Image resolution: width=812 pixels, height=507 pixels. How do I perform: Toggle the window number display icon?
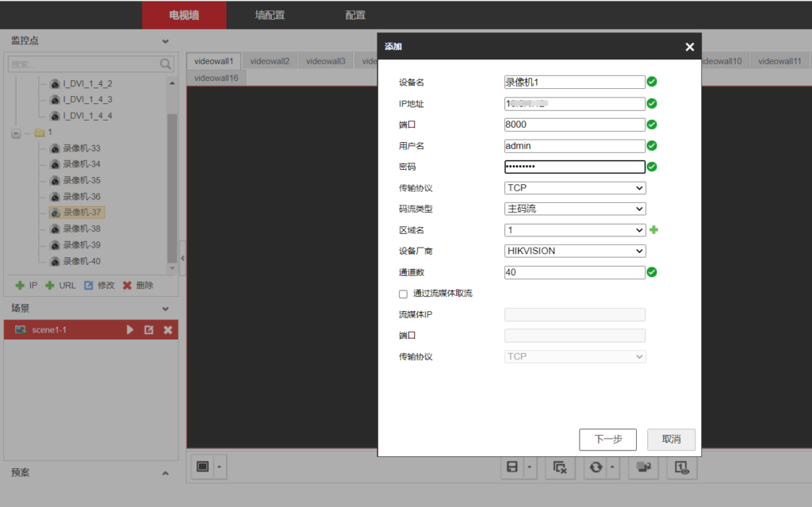(x=680, y=468)
